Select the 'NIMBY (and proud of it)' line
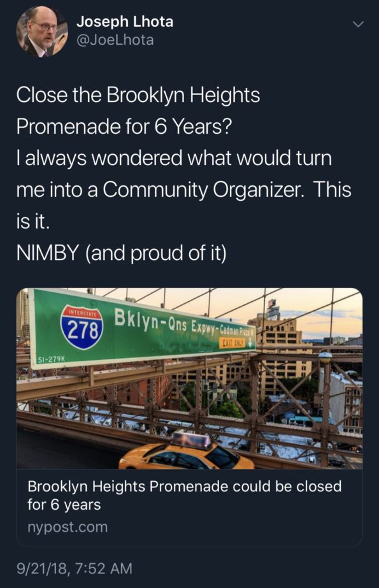 click(122, 253)
